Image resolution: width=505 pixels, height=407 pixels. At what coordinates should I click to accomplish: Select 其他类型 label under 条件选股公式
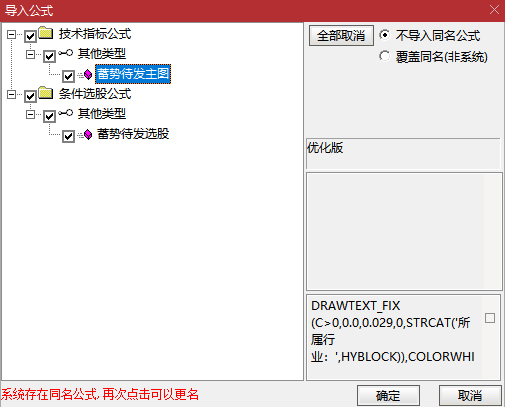102,114
